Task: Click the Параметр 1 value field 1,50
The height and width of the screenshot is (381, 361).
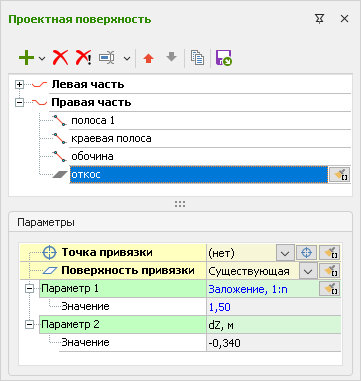Action: [274, 307]
